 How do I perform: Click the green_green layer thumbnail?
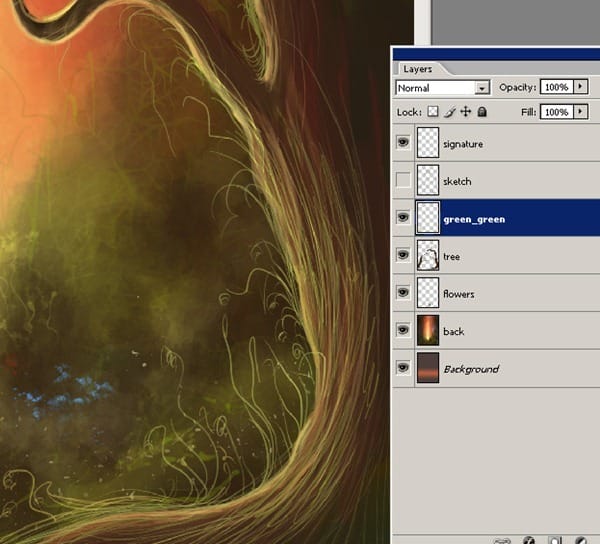point(428,219)
